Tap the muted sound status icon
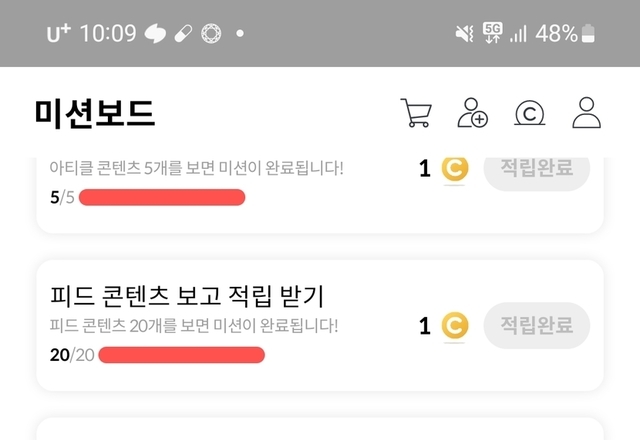The width and height of the screenshot is (640, 440). 464,34
